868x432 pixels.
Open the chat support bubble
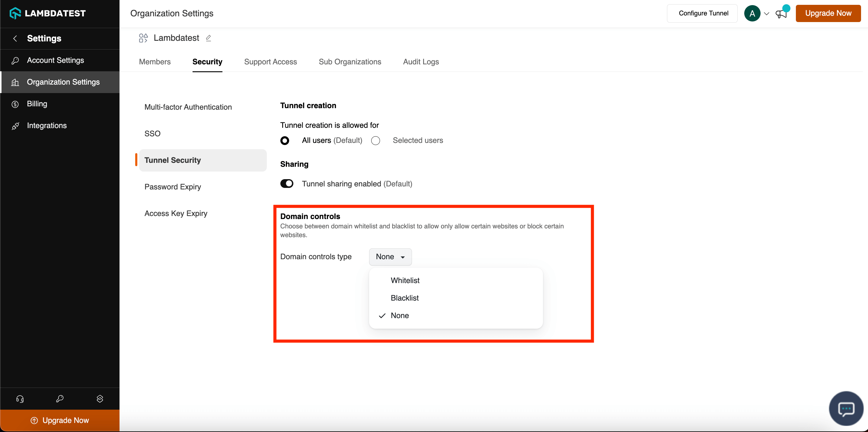pos(845,408)
